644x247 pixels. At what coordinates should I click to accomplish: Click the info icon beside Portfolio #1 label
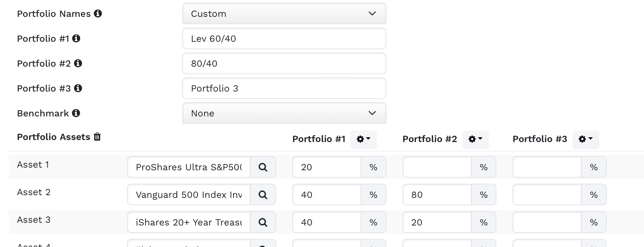tap(76, 38)
